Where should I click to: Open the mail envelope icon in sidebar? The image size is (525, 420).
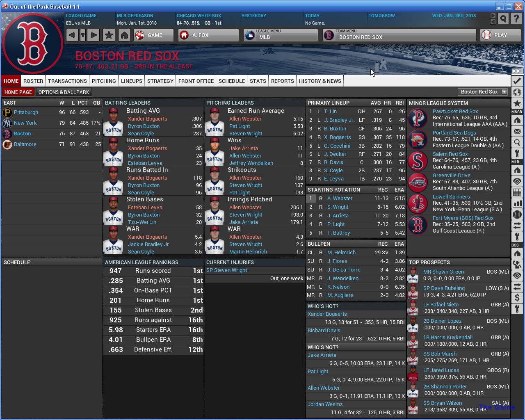pos(517,131)
